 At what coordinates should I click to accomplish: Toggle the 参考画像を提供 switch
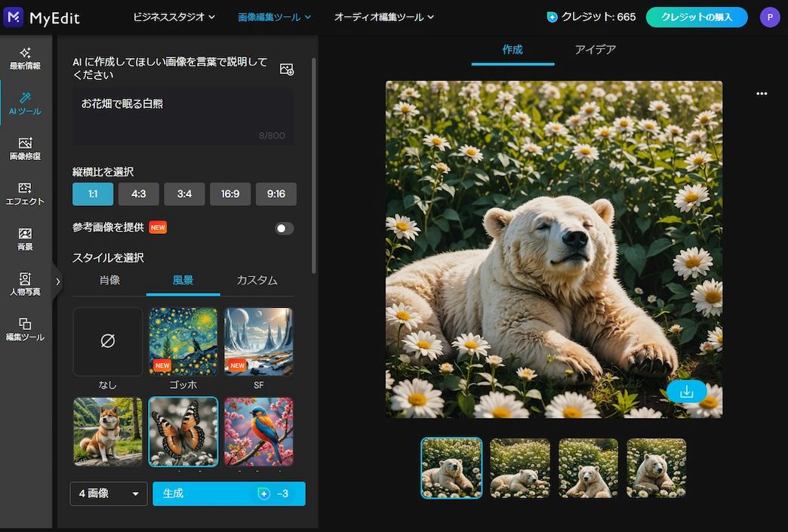(x=284, y=228)
